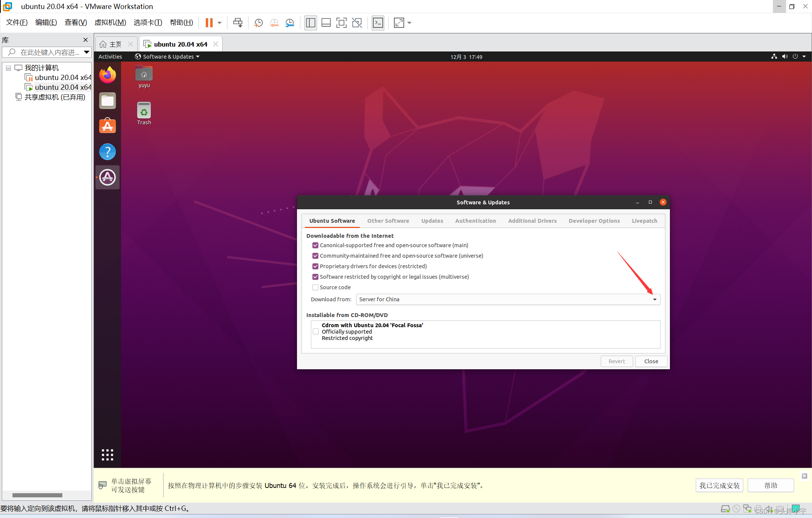The height and width of the screenshot is (518, 812).
Task: Switch to the Livepatch tab
Action: 644,221
